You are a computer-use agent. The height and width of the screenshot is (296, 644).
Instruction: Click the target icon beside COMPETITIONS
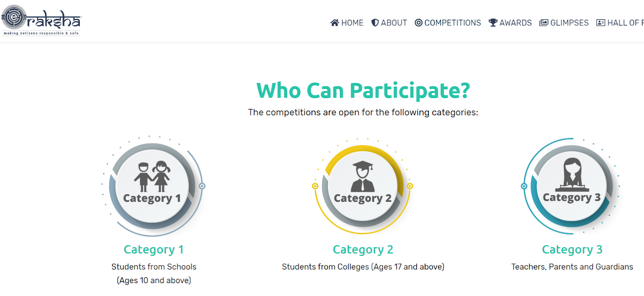point(419,23)
